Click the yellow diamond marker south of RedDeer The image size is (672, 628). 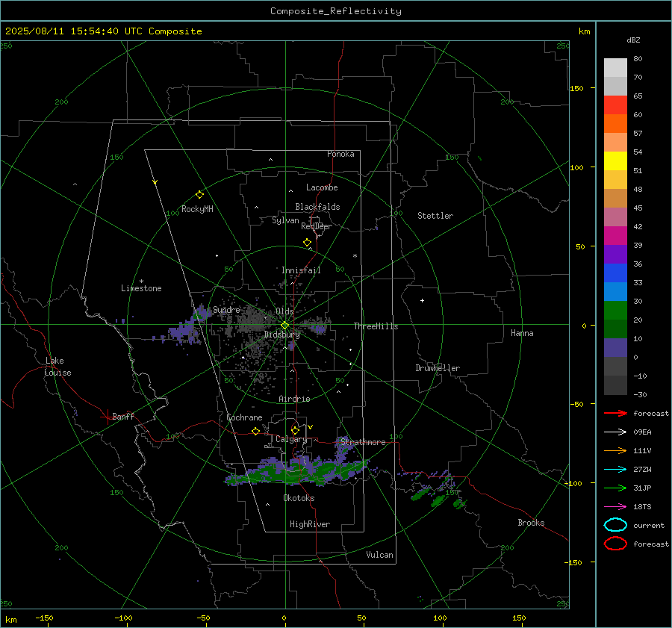[x=307, y=243]
